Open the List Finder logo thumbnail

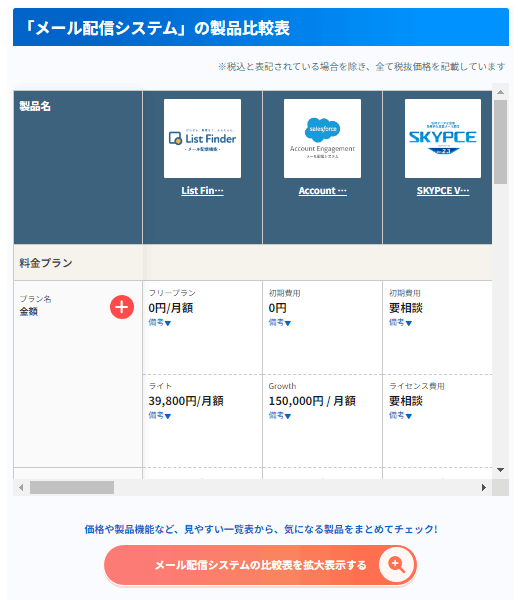202,139
